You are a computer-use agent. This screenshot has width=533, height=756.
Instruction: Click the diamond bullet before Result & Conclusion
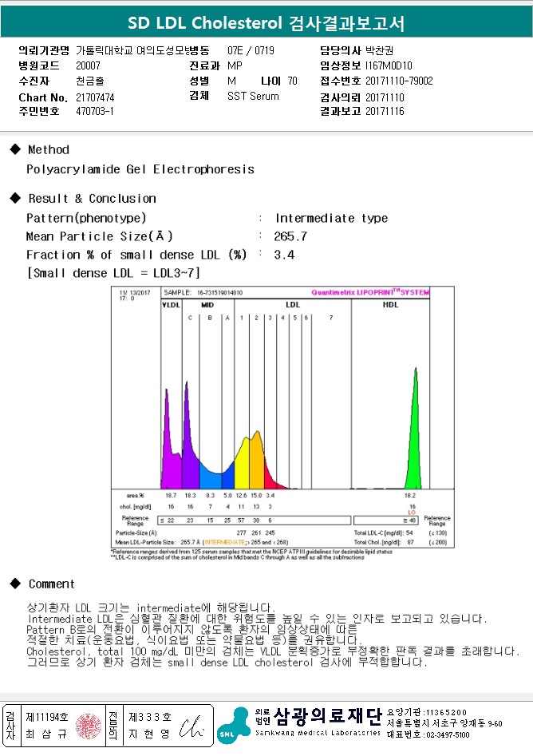tap(15, 198)
